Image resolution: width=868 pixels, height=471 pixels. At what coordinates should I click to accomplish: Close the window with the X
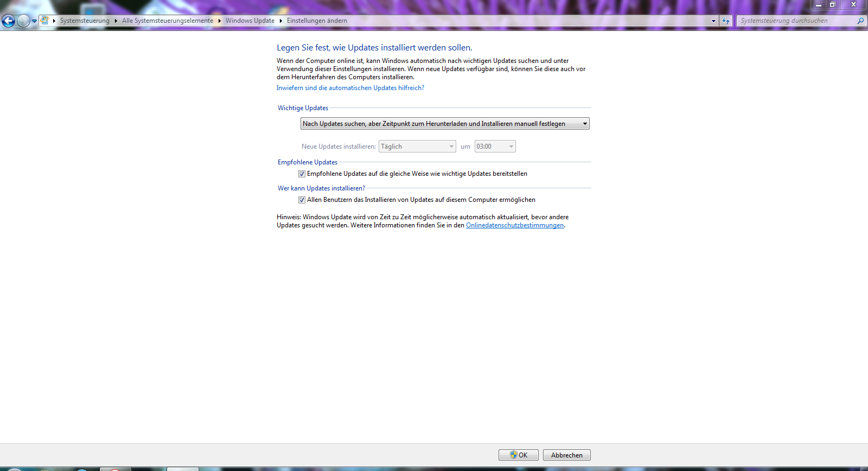(x=853, y=4)
